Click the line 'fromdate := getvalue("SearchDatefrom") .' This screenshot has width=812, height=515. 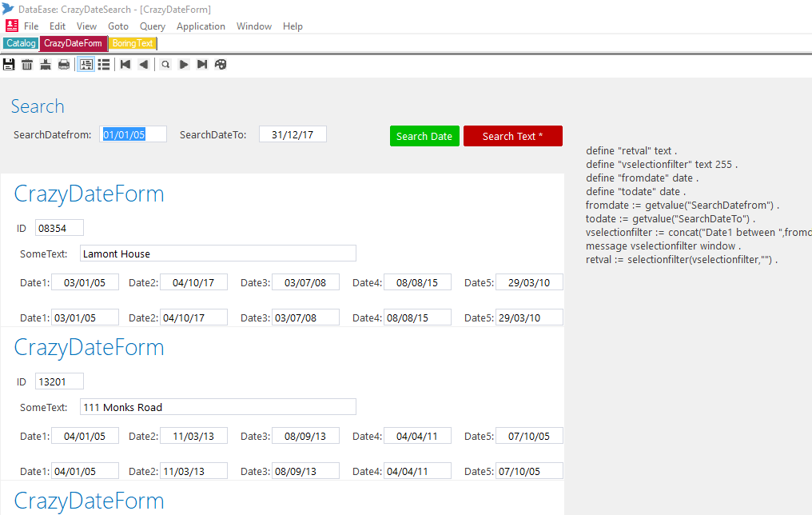(682, 206)
